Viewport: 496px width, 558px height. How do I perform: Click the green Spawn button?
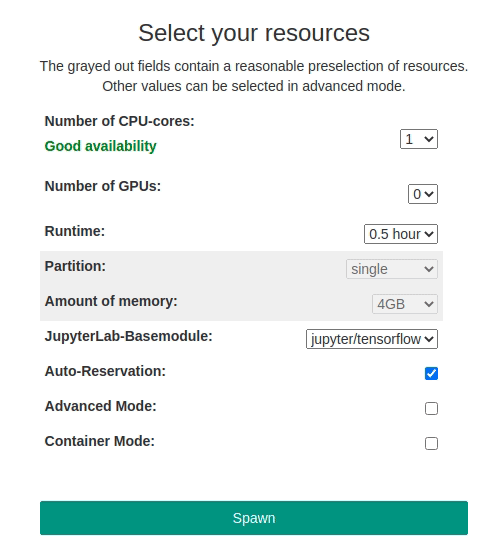pos(254,518)
